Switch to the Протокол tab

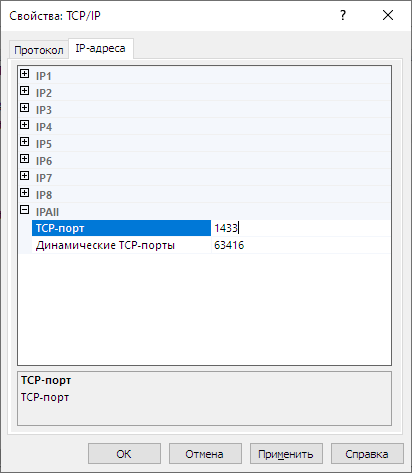(x=39, y=50)
